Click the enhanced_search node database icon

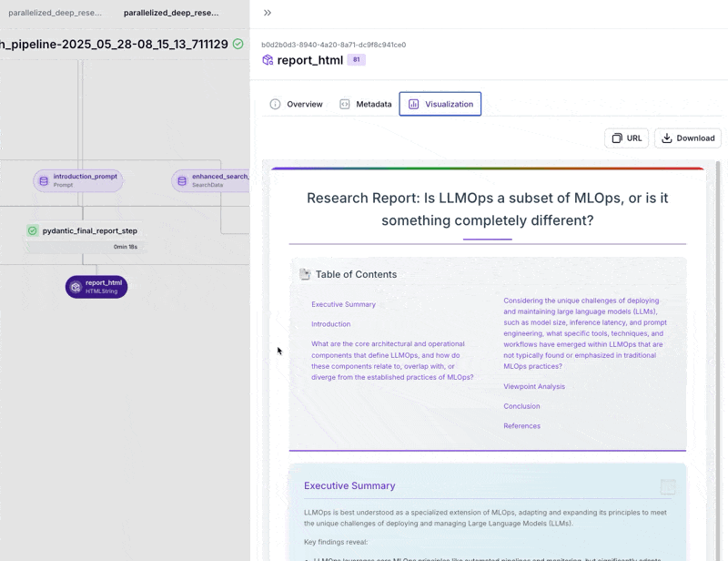click(181, 180)
